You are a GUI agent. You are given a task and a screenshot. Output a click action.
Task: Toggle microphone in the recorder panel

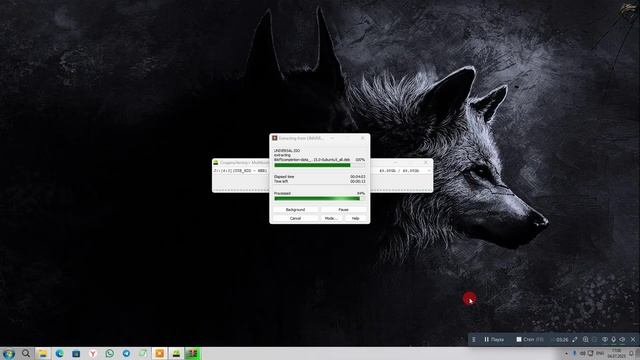[x=613, y=340]
